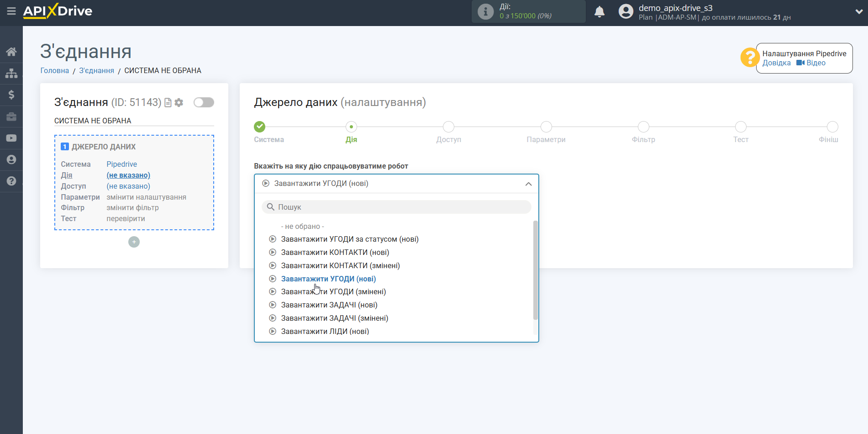This screenshot has width=868, height=434.
Task: Click the selected action combo box
Action: pos(396,184)
